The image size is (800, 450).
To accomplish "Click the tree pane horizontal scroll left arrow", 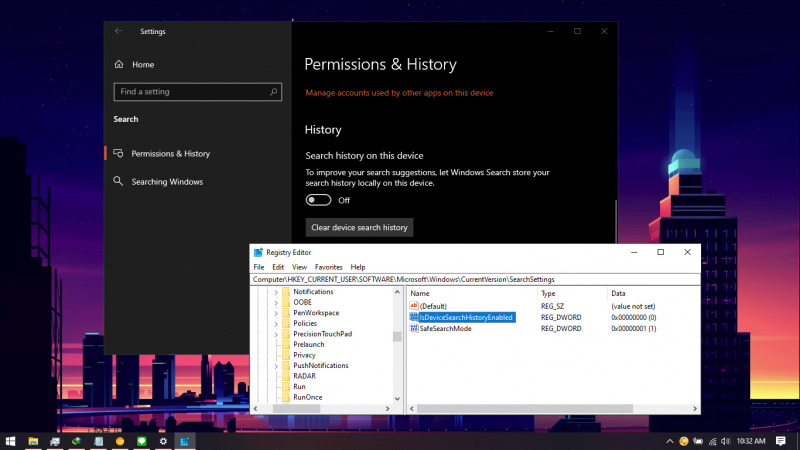I will tap(256, 409).
